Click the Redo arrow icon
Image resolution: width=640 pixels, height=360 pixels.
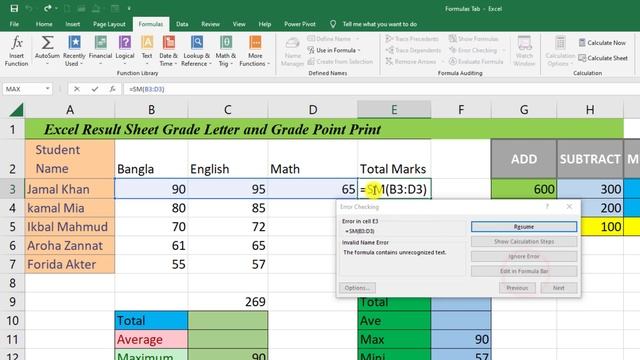47,8
